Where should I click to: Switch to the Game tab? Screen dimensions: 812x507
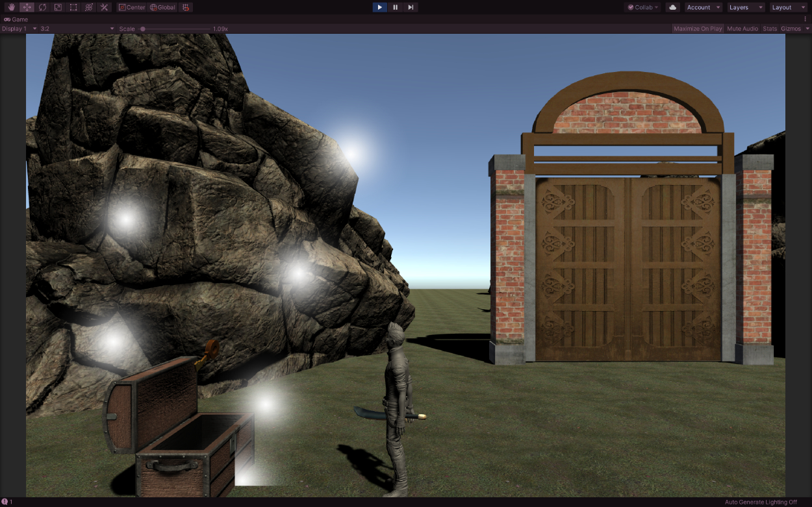point(16,19)
